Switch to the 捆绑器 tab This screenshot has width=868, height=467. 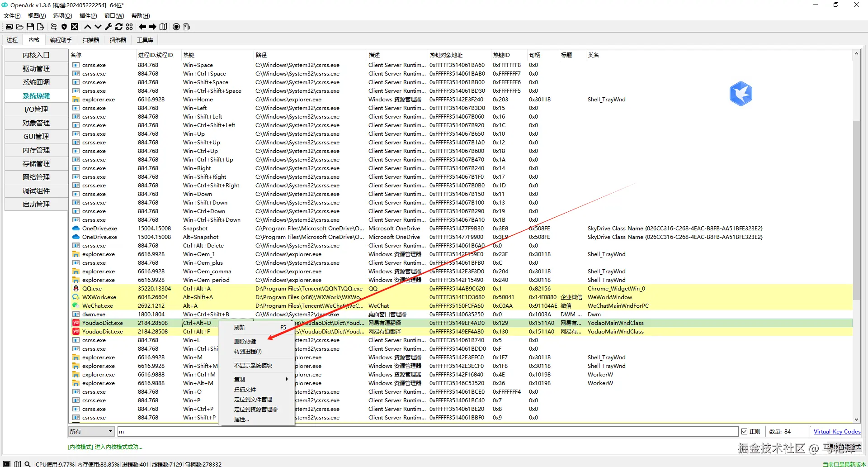coord(118,40)
